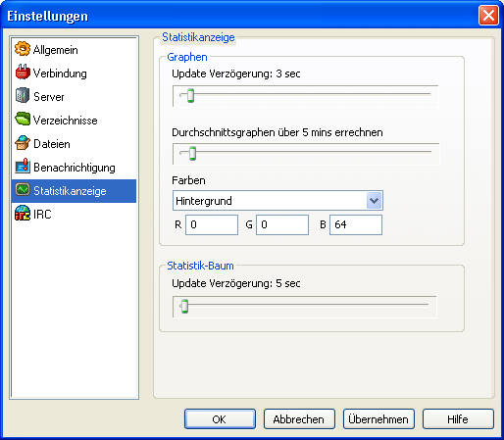Confirm with the OK button
The width and height of the screenshot is (504, 440).
(x=220, y=419)
